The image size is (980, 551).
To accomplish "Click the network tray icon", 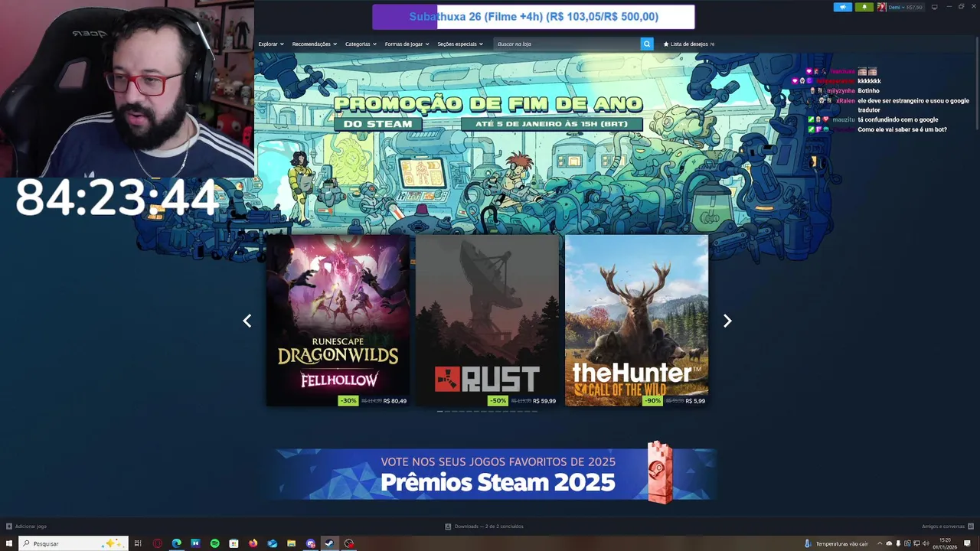I will click(x=916, y=543).
